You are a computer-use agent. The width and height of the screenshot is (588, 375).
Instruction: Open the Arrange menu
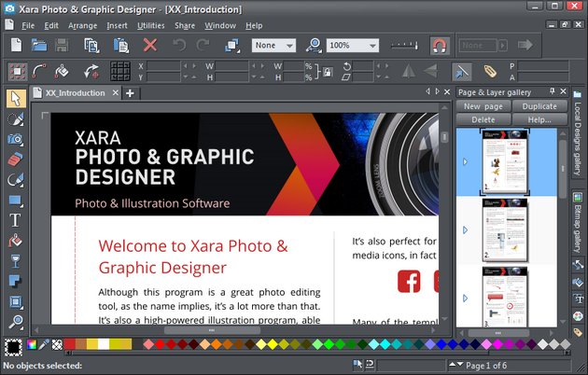pos(83,25)
